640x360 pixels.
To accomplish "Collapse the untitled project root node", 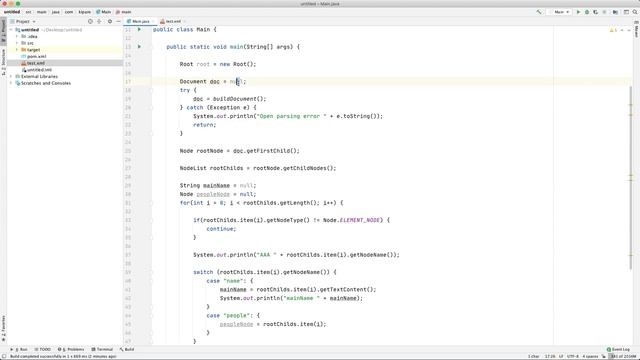I will [11, 30].
